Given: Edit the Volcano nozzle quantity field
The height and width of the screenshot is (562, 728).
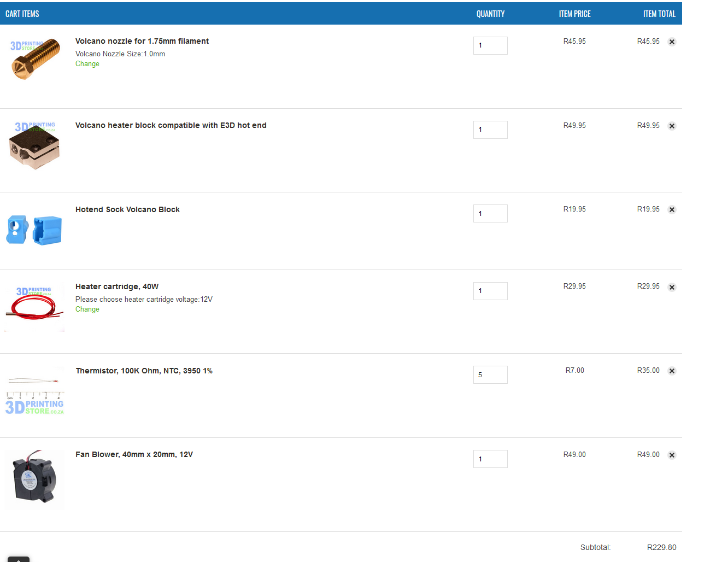Looking at the screenshot, I should pyautogui.click(x=490, y=45).
